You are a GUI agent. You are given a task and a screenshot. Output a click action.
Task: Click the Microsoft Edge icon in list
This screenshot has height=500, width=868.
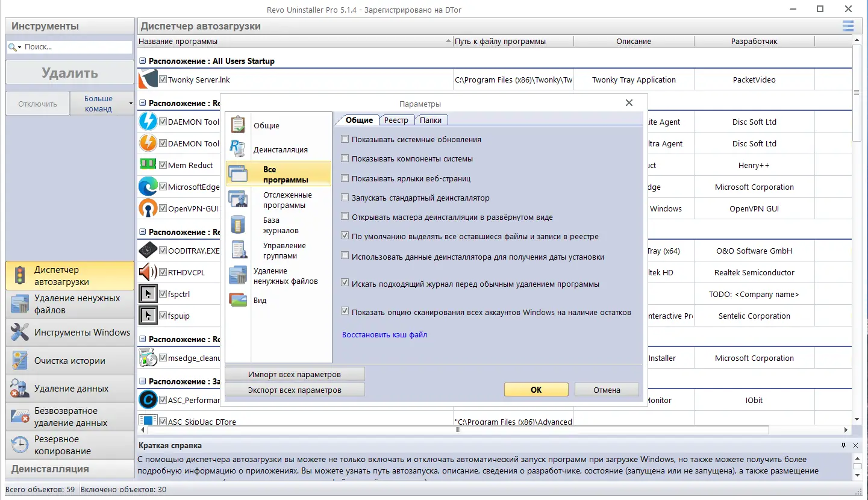pyautogui.click(x=148, y=187)
